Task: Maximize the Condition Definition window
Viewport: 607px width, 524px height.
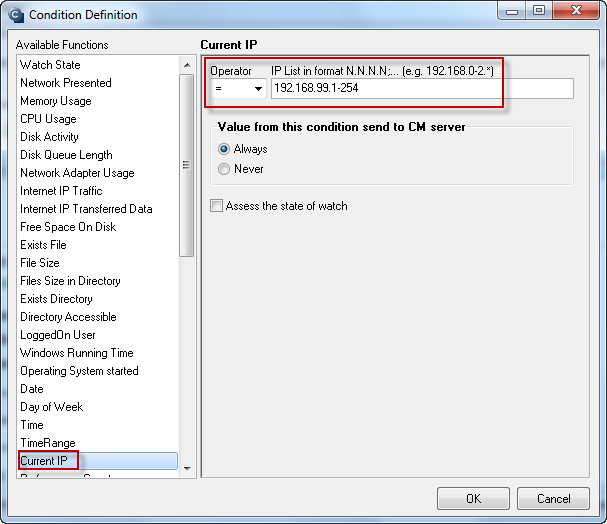Action: click(539, 10)
